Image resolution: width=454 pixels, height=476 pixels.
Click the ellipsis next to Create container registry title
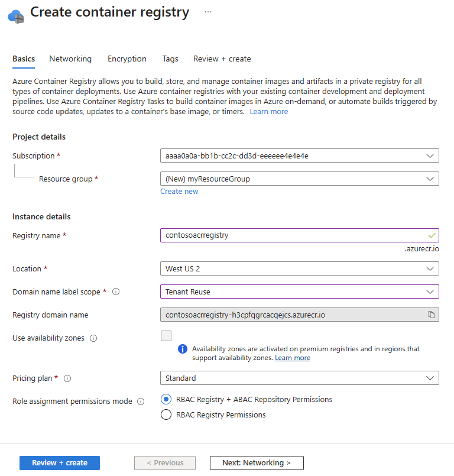coord(207,11)
